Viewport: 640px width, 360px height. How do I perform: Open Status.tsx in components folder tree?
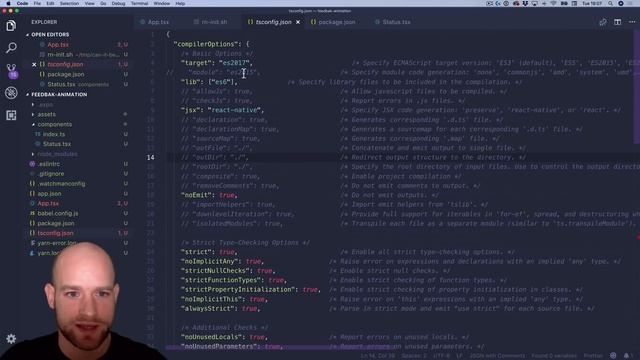coord(57,144)
